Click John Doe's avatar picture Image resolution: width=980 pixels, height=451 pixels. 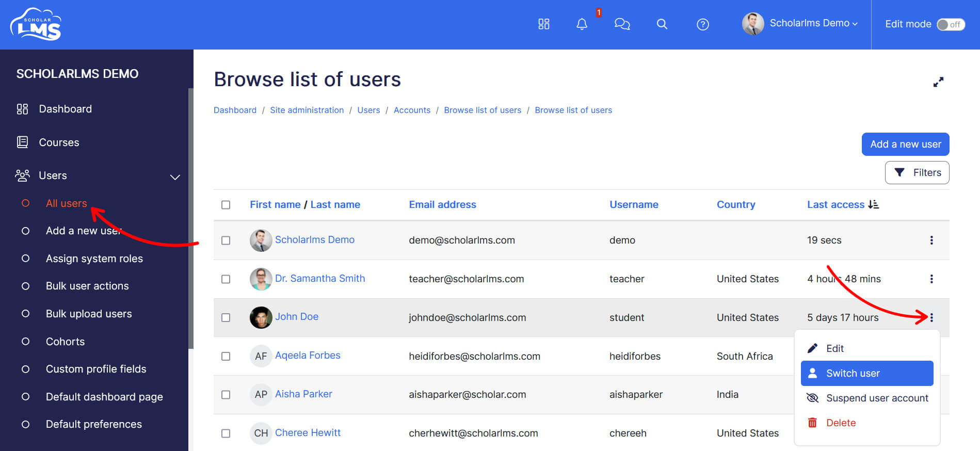coord(261,317)
